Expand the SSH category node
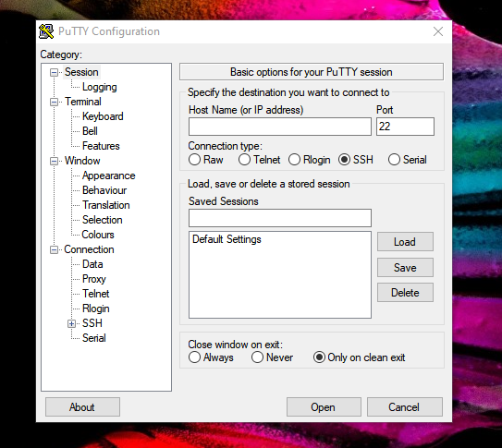 72,323
